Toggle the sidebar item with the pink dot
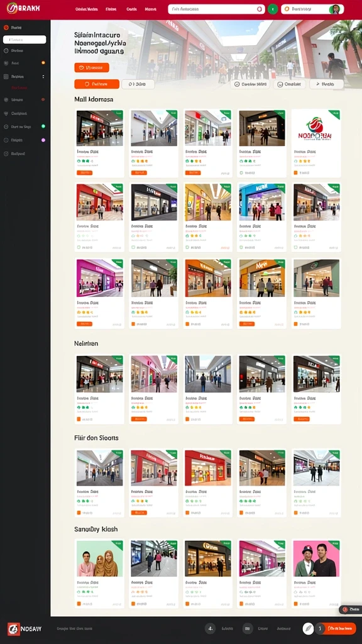This screenshot has height=644, width=362. 25,140
